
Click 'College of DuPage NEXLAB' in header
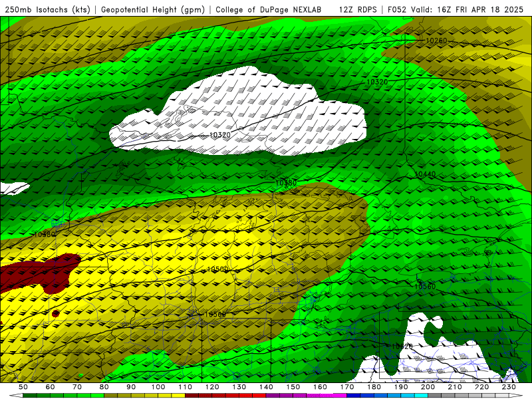[269, 10]
